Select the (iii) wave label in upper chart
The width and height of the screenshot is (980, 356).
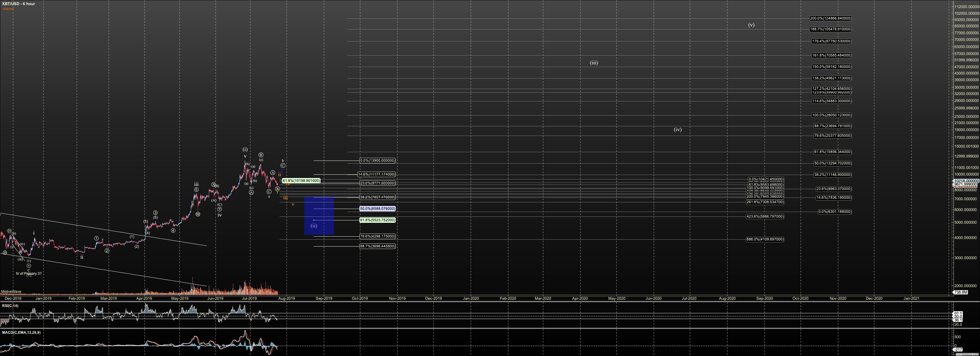594,63
